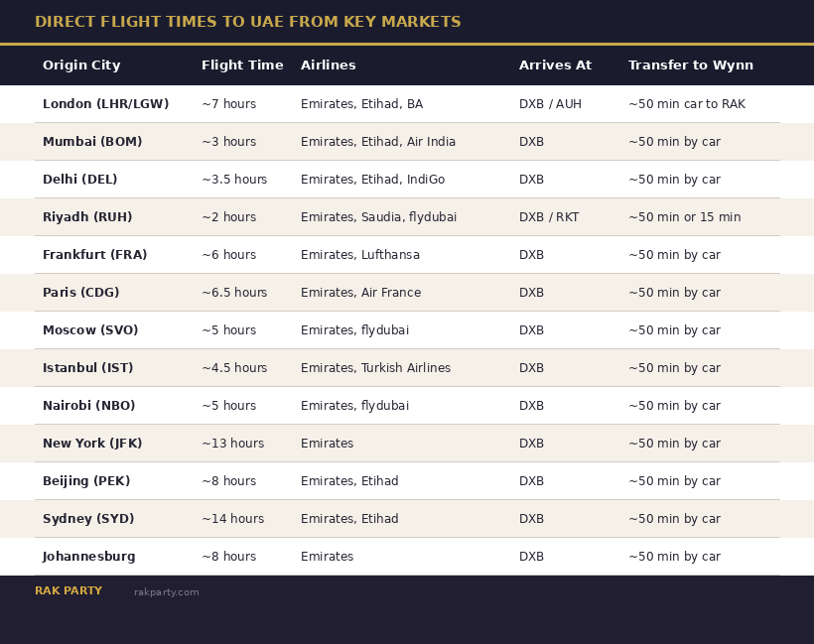Select the Origin City column header
Image resolution: width=814 pixels, height=644 pixels.
click(x=81, y=65)
